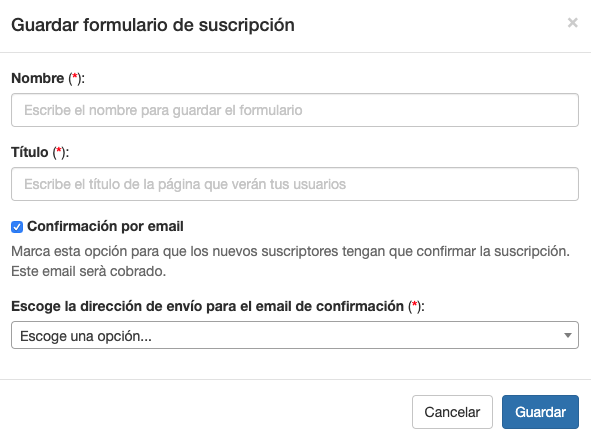591x440 pixels.
Task: Uncheck the Confirmación por email checkbox
Action: tap(17, 227)
